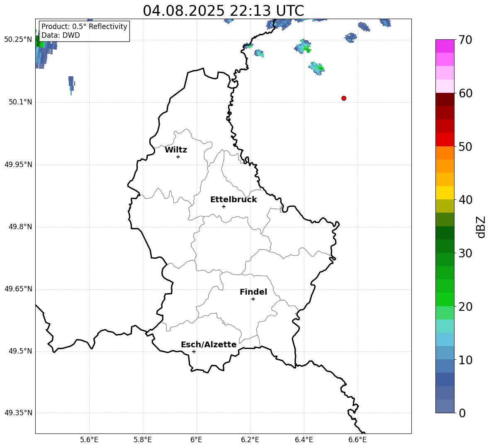Image resolution: width=491 pixels, height=448 pixels.
Task: Click the Findel cross marker
Action: point(253,299)
